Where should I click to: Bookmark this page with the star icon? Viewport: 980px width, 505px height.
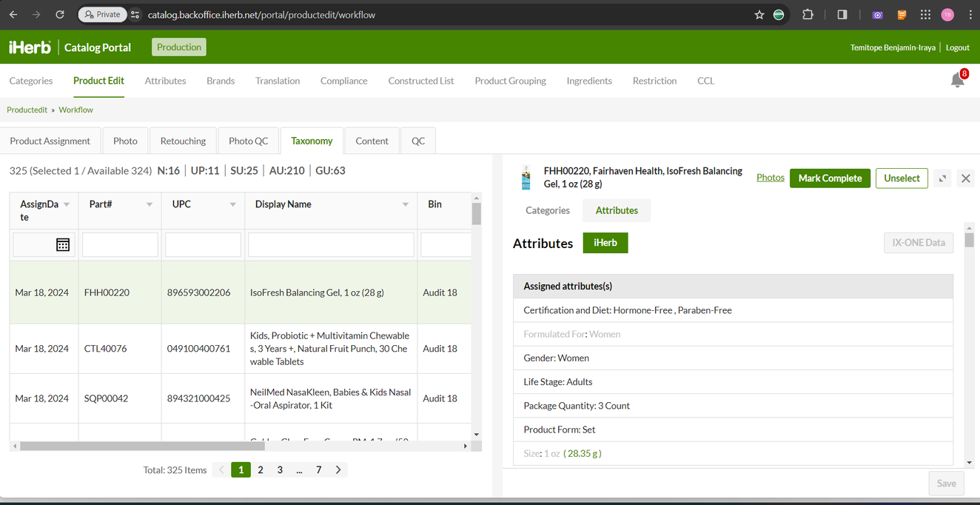pyautogui.click(x=759, y=15)
